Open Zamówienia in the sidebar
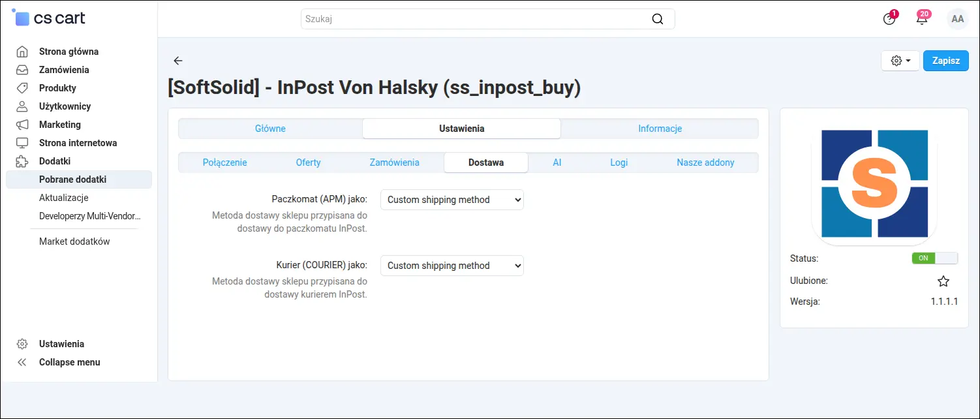 (64, 70)
